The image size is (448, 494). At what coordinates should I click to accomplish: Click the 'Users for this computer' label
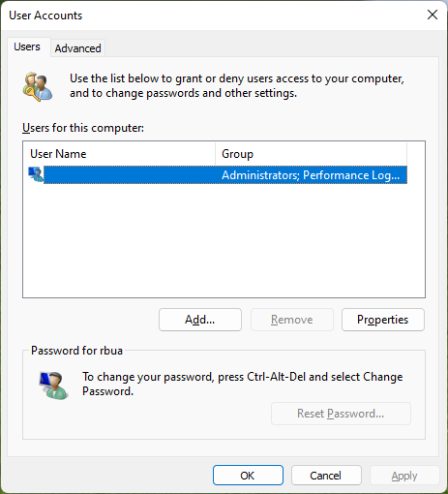pos(83,128)
